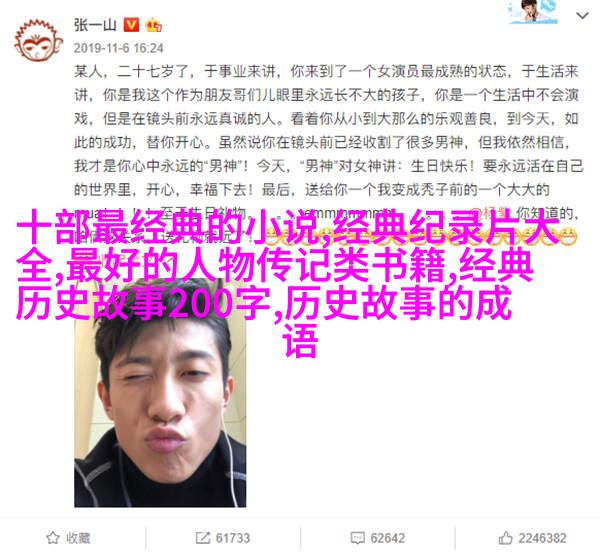Click the 收藏 favorite label
Viewport: 600px width, 558px height.
[x=78, y=538]
